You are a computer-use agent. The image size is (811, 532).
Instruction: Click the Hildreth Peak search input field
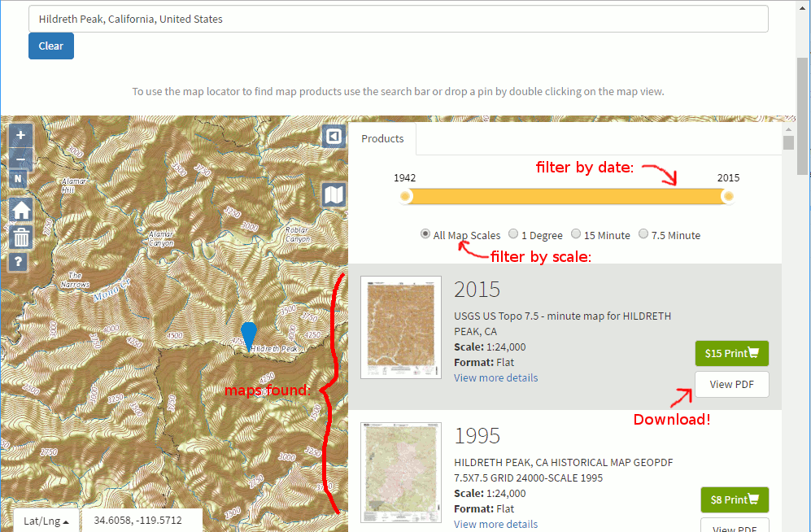pos(399,18)
